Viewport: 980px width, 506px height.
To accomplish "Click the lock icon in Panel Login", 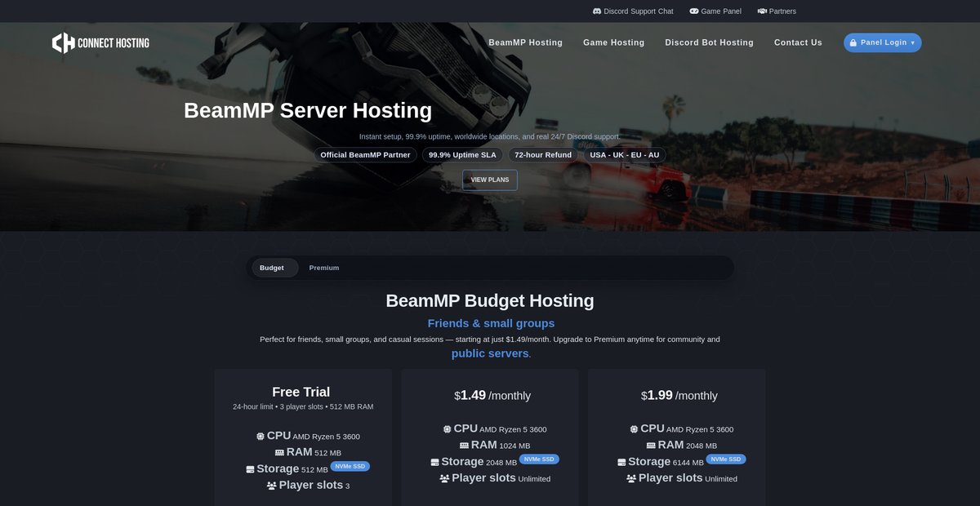I will point(853,42).
